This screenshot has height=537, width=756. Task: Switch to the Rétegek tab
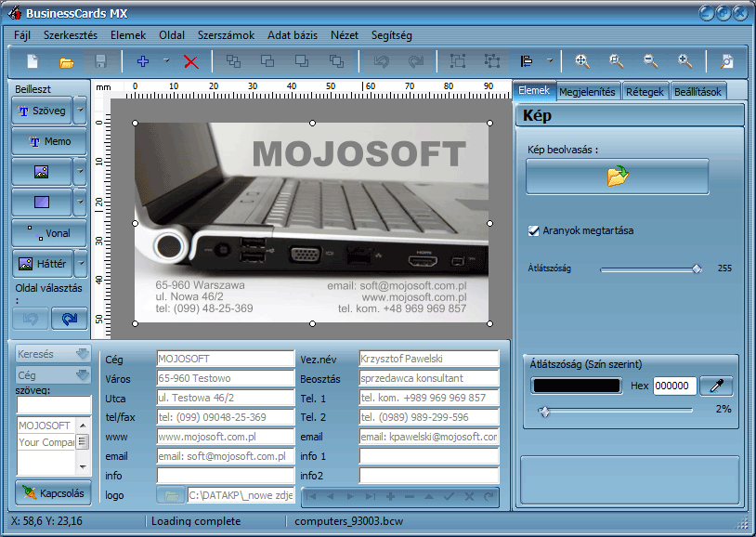pos(645,92)
